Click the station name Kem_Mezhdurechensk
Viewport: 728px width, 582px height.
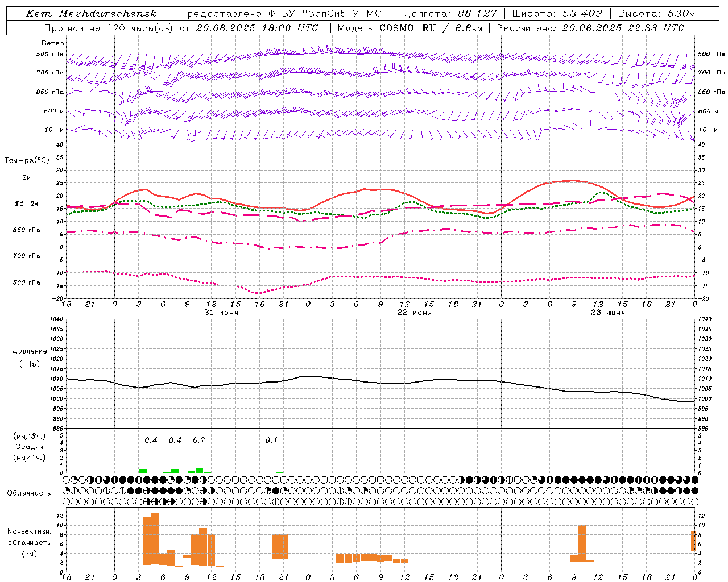[91, 14]
